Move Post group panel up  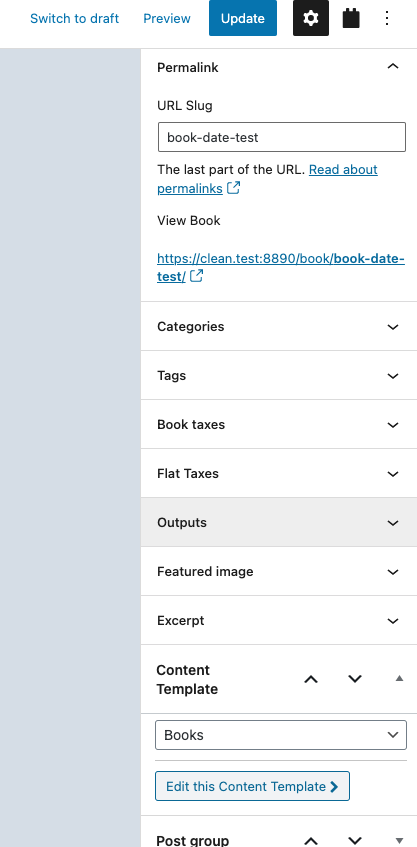click(311, 840)
